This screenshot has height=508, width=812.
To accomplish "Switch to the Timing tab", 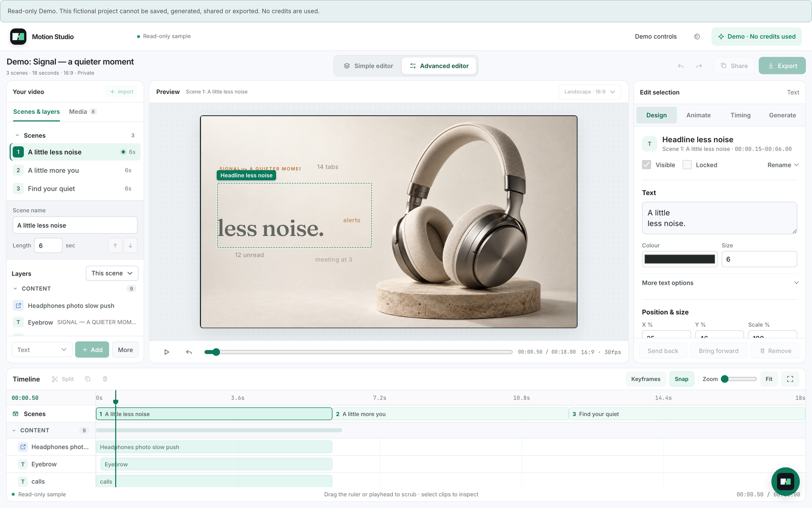I will point(740,115).
